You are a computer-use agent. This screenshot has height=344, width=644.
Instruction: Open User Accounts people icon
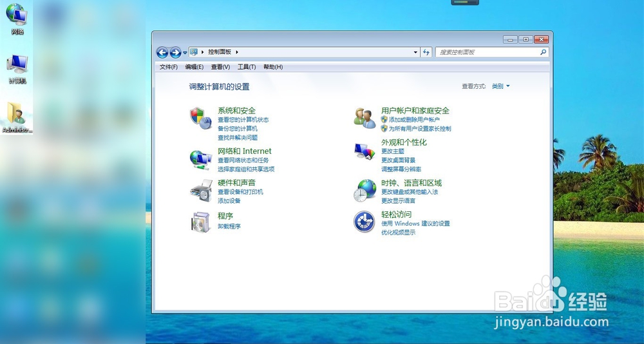click(365, 119)
